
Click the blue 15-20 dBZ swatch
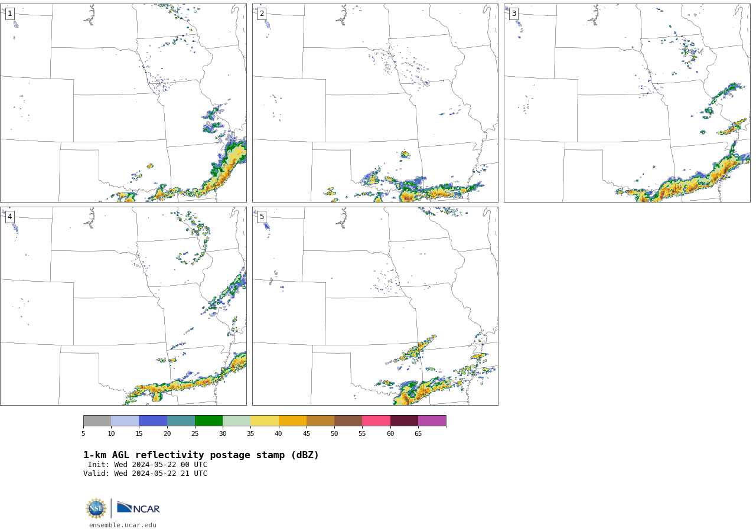[x=153, y=420]
